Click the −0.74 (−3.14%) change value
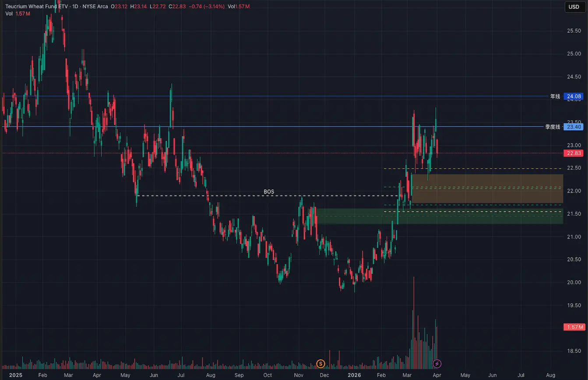Viewport: 588px width, 380px height. [207, 7]
